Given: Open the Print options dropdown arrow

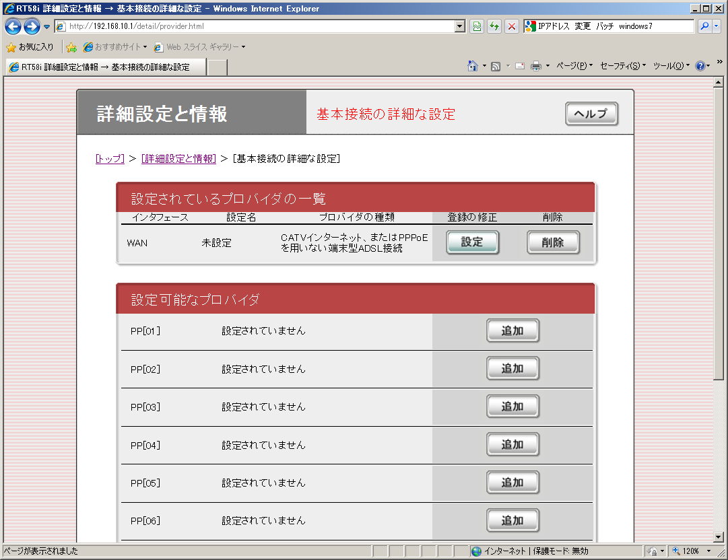Looking at the screenshot, I should (548, 66).
